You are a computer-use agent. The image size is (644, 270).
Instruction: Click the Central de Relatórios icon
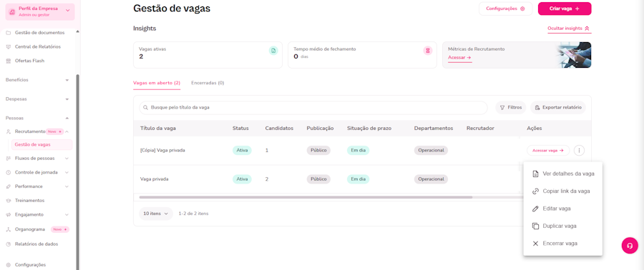tap(8, 46)
